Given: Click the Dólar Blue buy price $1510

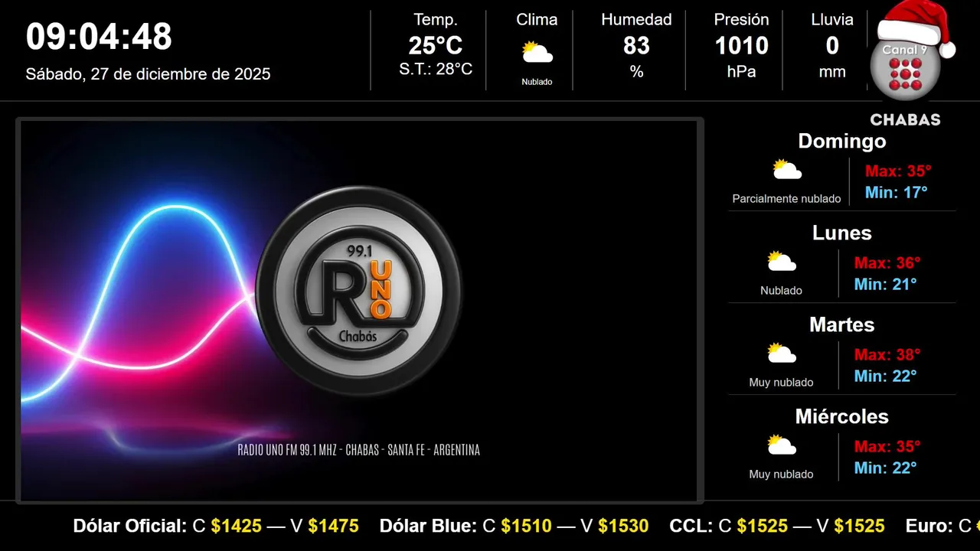Looking at the screenshot, I should pos(527,526).
